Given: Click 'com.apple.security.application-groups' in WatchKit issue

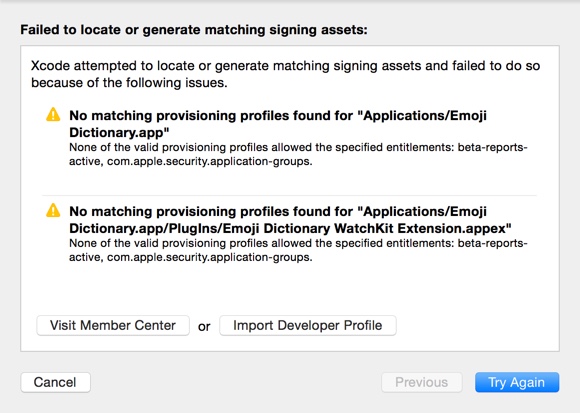Looking at the screenshot, I should coord(209,257).
